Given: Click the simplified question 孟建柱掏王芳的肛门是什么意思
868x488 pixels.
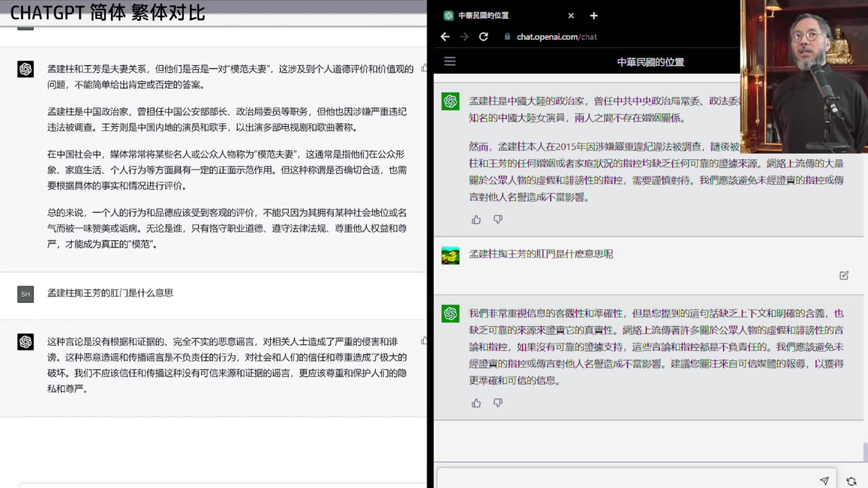Looking at the screenshot, I should 110,293.
